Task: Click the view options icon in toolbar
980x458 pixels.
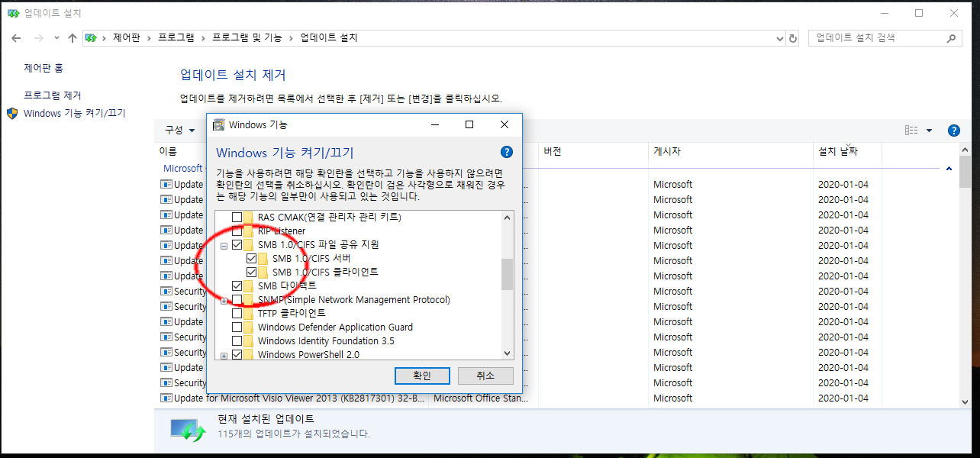Action: coord(911,131)
